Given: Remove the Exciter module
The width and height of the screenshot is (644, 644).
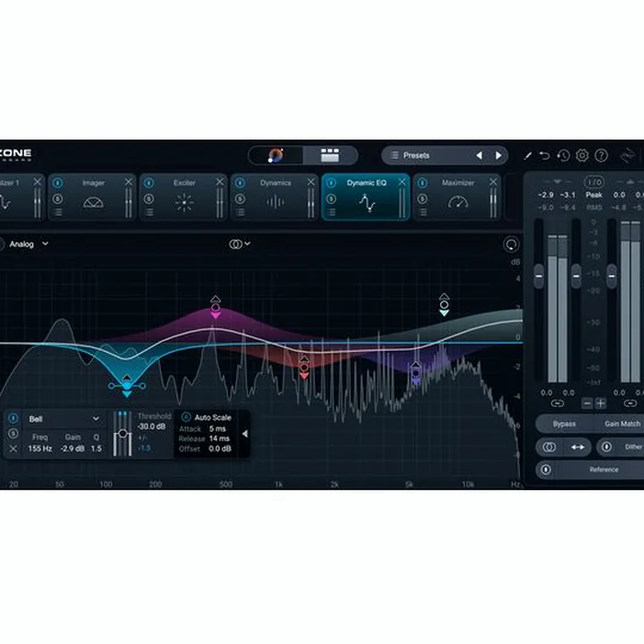Looking at the screenshot, I should [x=220, y=182].
